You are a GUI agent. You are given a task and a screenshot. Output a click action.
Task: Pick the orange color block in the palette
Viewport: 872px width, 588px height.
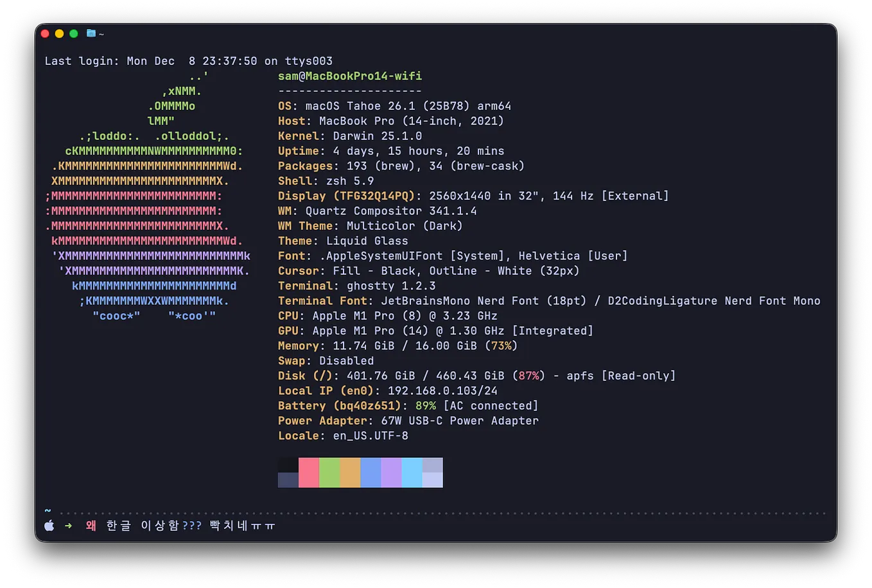350,472
